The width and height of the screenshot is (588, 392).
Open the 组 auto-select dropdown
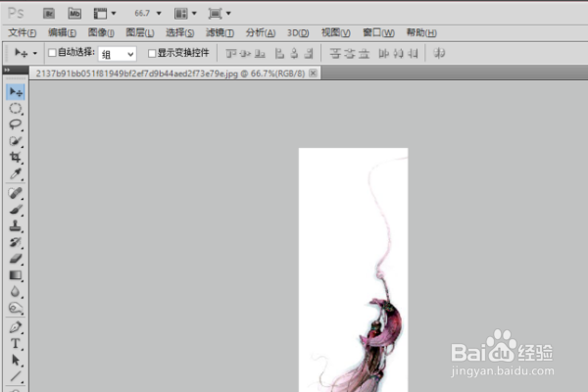coord(118,54)
